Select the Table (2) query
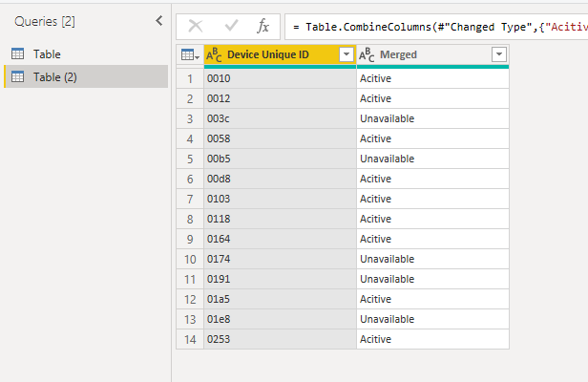 [86, 77]
